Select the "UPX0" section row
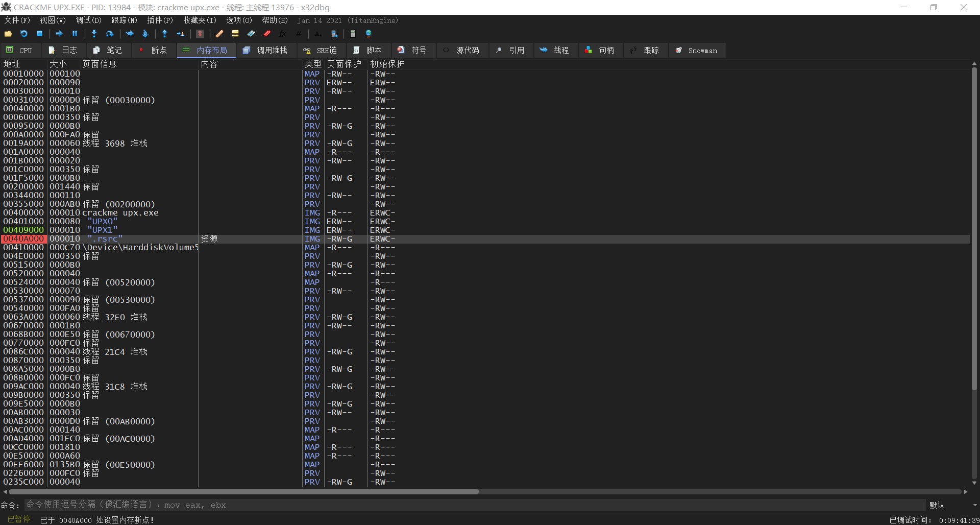The width and height of the screenshot is (980, 525). 102,222
